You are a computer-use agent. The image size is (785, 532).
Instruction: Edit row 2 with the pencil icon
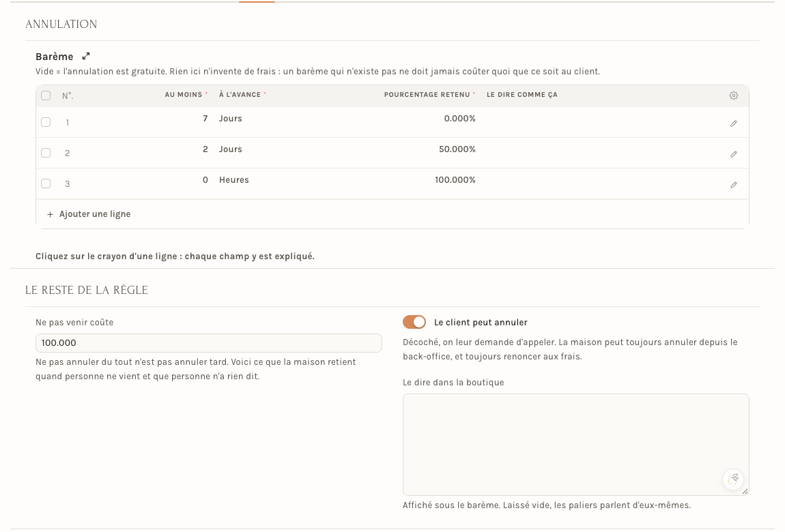(733, 154)
